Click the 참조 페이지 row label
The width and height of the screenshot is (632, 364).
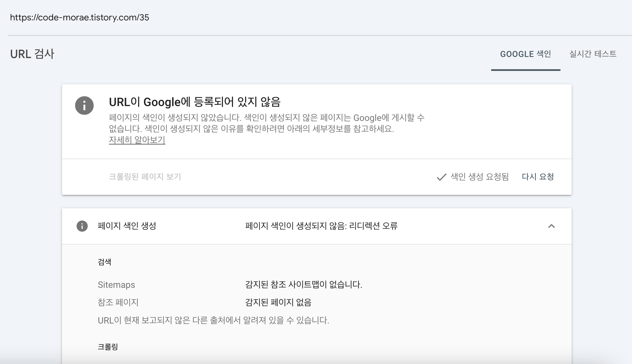118,302
